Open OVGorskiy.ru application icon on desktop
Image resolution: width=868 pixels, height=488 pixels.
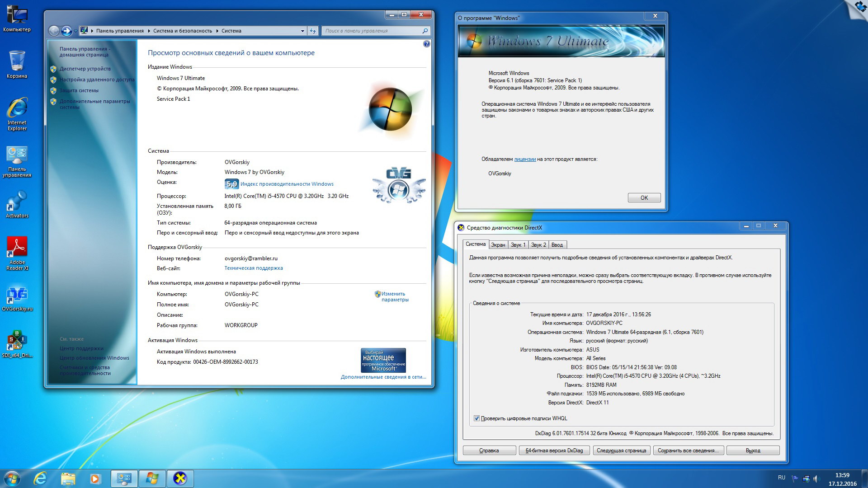(x=16, y=294)
